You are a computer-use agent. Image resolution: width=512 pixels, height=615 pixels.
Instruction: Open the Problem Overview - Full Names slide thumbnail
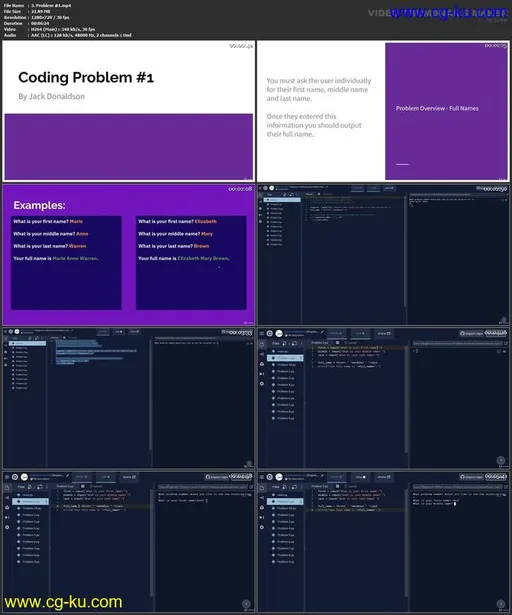[383, 111]
